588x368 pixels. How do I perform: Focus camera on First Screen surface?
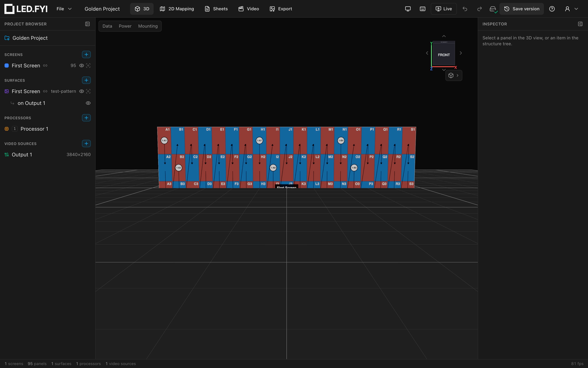point(88,91)
